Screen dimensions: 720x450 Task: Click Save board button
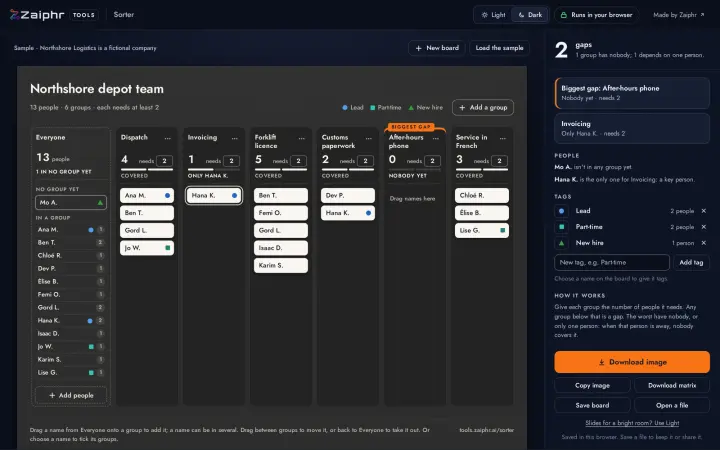coord(592,405)
